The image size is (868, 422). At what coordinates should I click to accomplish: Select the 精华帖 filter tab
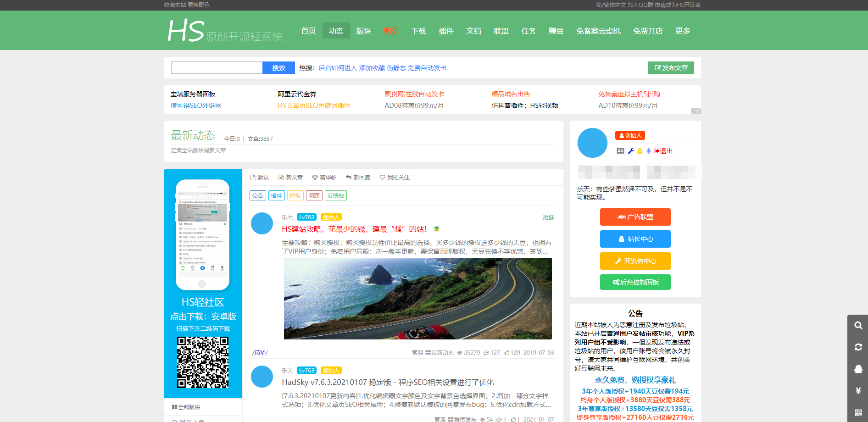click(x=324, y=178)
